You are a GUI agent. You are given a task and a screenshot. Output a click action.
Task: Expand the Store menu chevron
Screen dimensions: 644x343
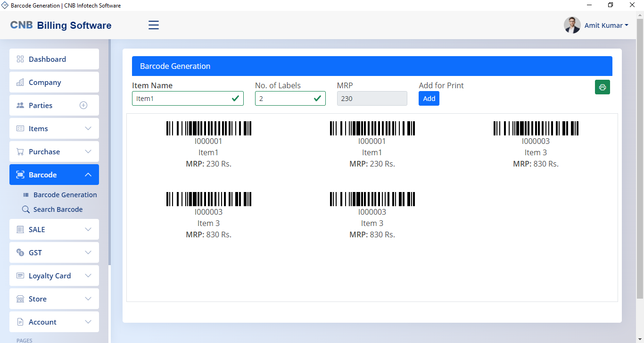coord(88,299)
